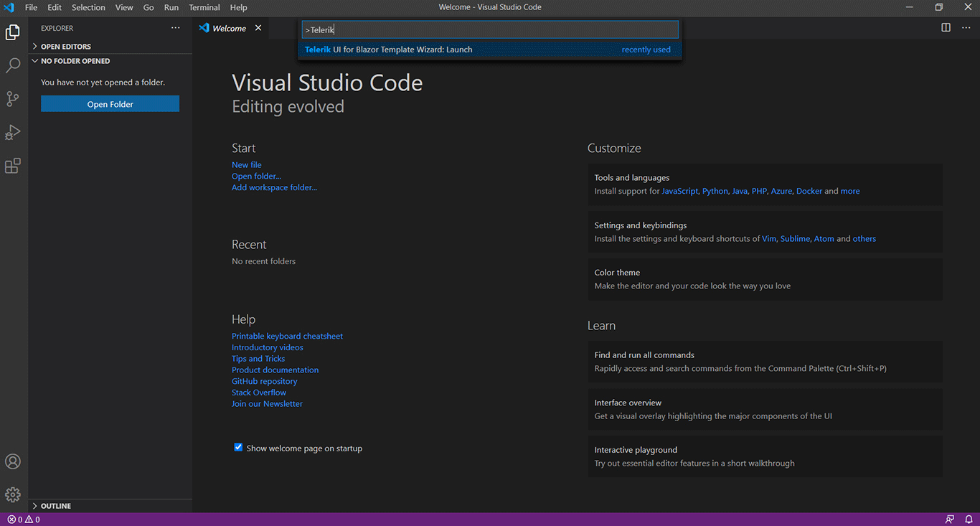Click the Open Folder button
This screenshot has width=980, height=526.
pyautogui.click(x=110, y=104)
